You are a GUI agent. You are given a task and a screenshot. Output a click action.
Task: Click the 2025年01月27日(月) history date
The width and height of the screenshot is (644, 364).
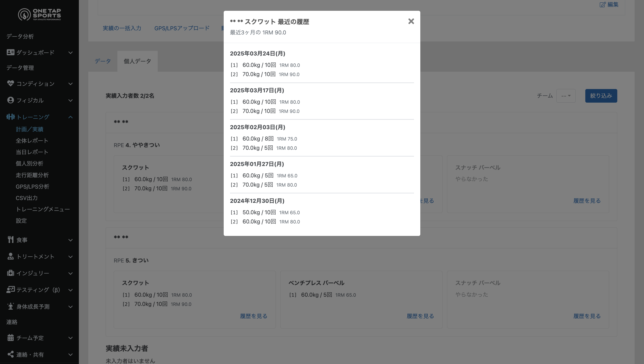pyautogui.click(x=257, y=164)
